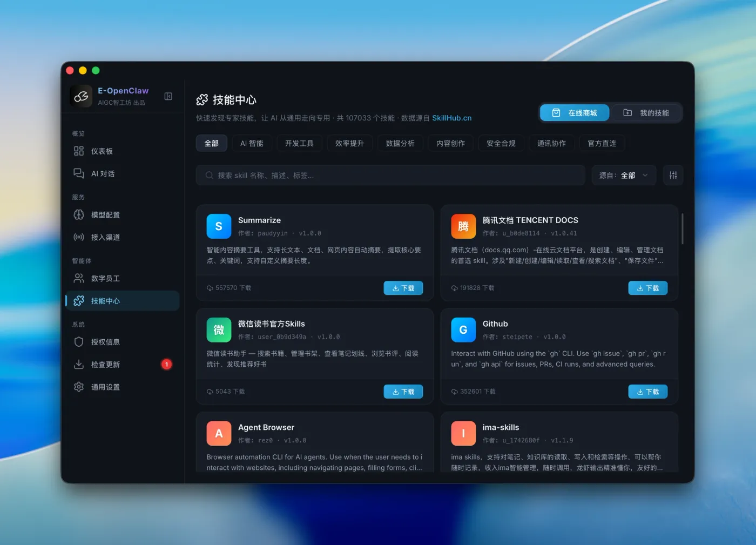Click the 191828 下载 count
The height and width of the screenshot is (545, 756).
pyautogui.click(x=477, y=288)
